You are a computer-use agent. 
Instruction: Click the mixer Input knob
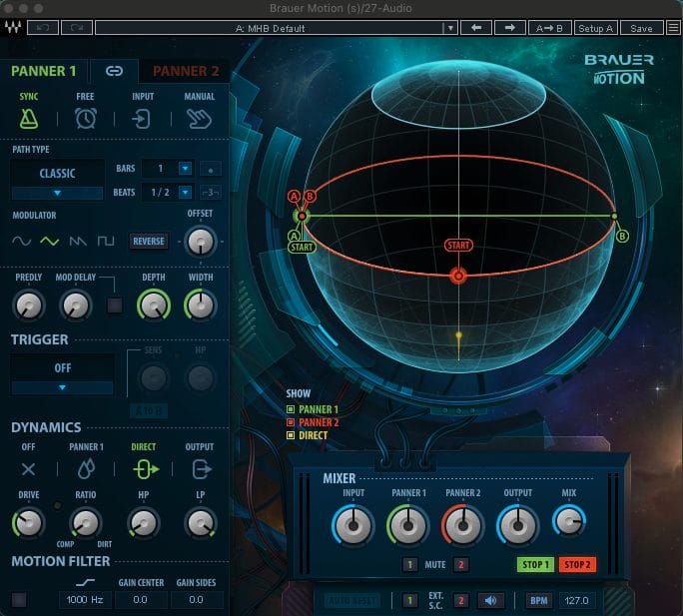tap(353, 525)
